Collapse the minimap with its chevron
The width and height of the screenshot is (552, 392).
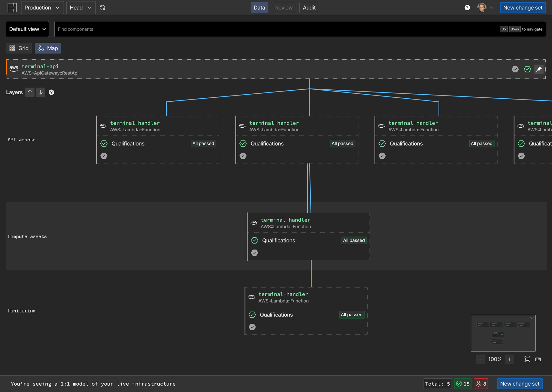click(532, 319)
